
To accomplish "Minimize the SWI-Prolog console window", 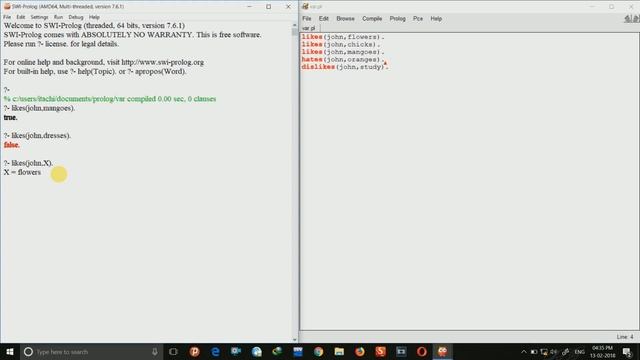I will pyautogui.click(x=249, y=7).
